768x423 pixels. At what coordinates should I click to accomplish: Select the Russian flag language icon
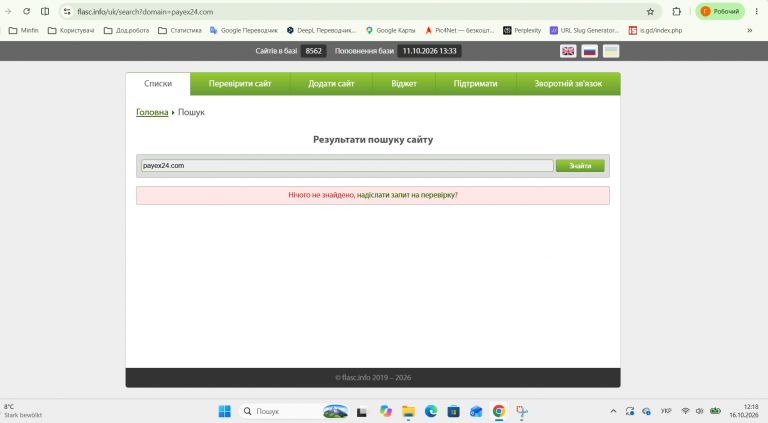tap(589, 51)
